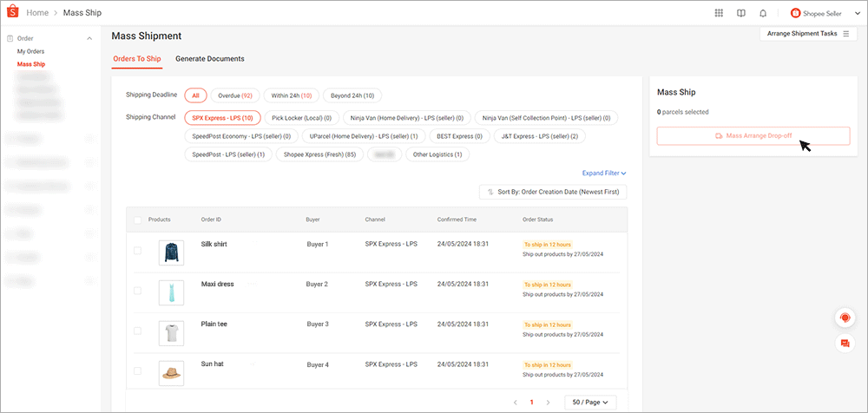Open My Orders in the sidebar
Screen dimensions: 868x413
(30, 51)
